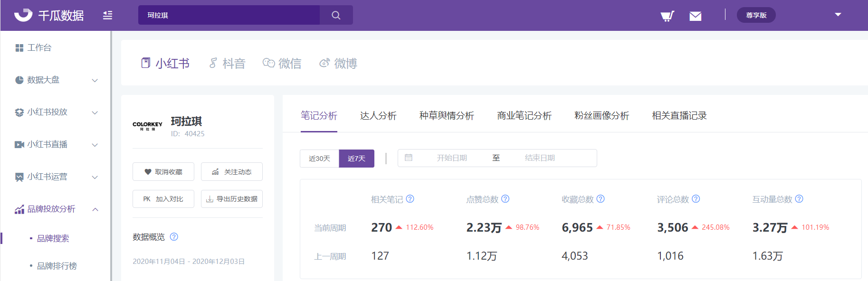
Task: Click the search field containing 珂拉琪
Action: [x=229, y=15]
